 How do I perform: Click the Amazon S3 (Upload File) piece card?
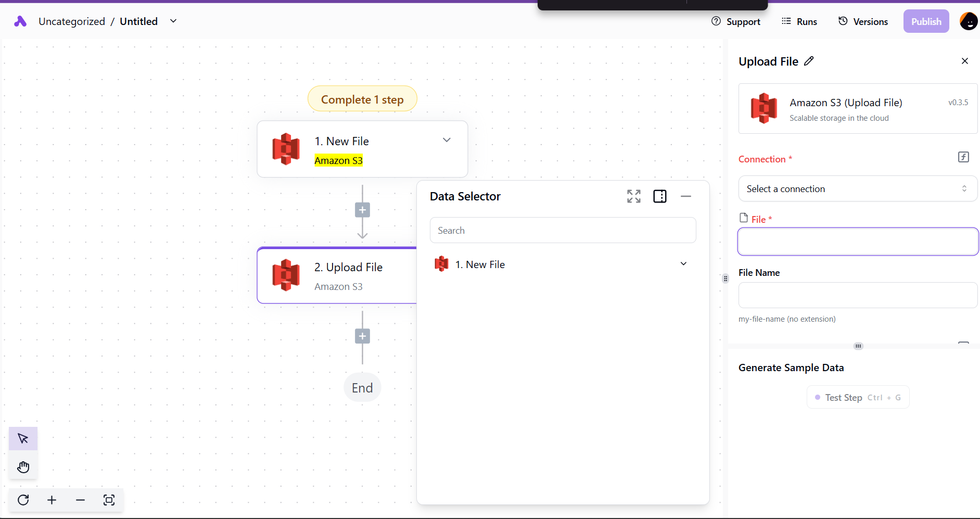click(x=858, y=109)
